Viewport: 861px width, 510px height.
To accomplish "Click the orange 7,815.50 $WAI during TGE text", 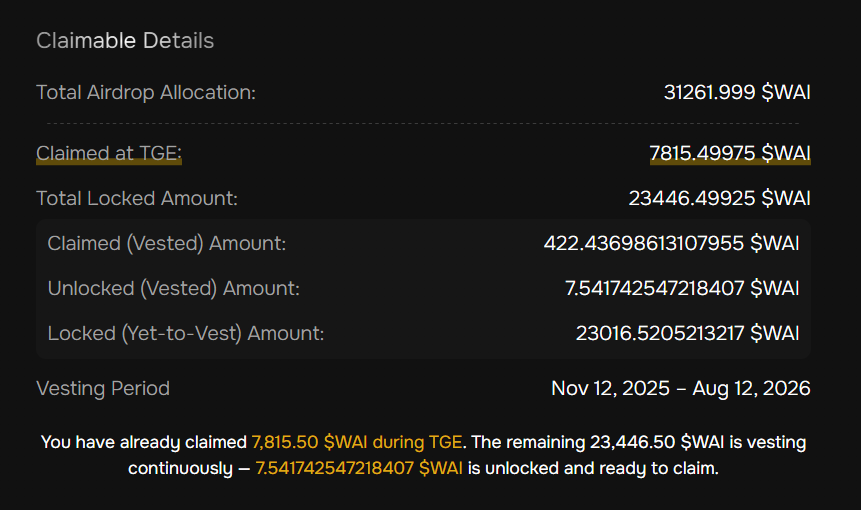I will coord(357,441).
